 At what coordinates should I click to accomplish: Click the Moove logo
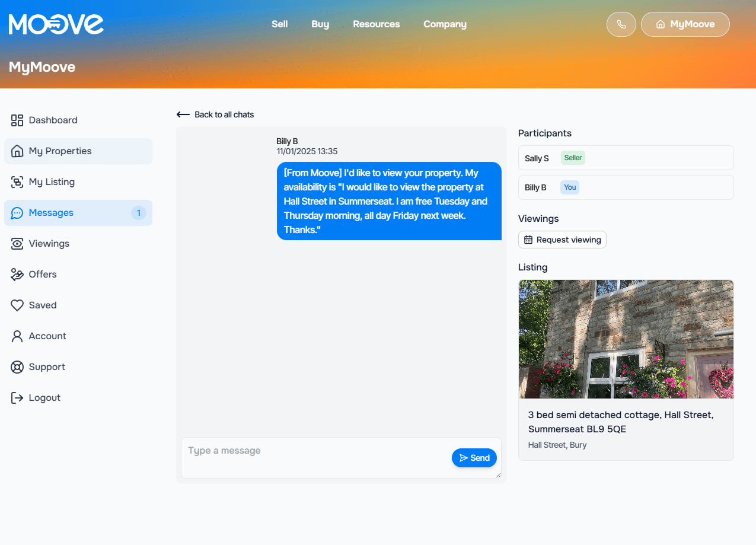pos(56,24)
